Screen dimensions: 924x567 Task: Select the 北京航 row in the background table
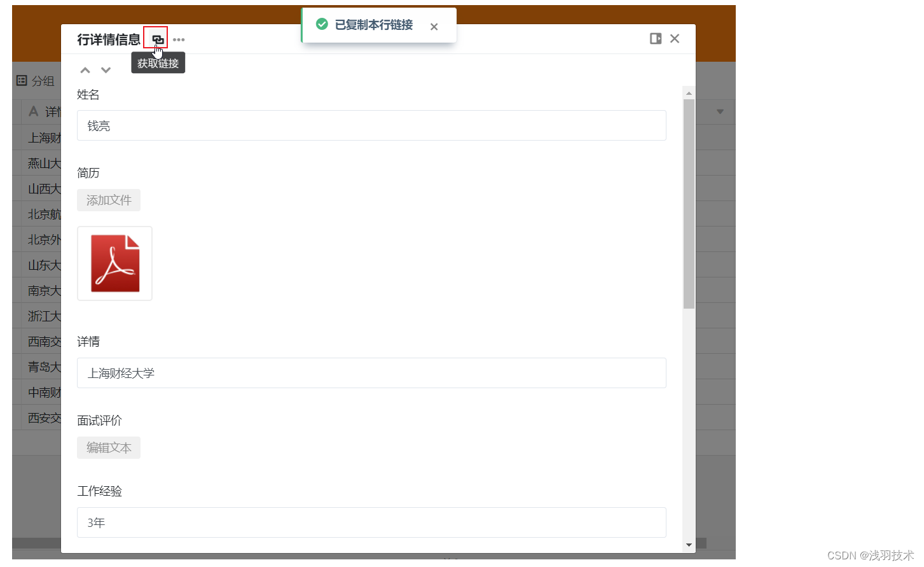point(45,214)
